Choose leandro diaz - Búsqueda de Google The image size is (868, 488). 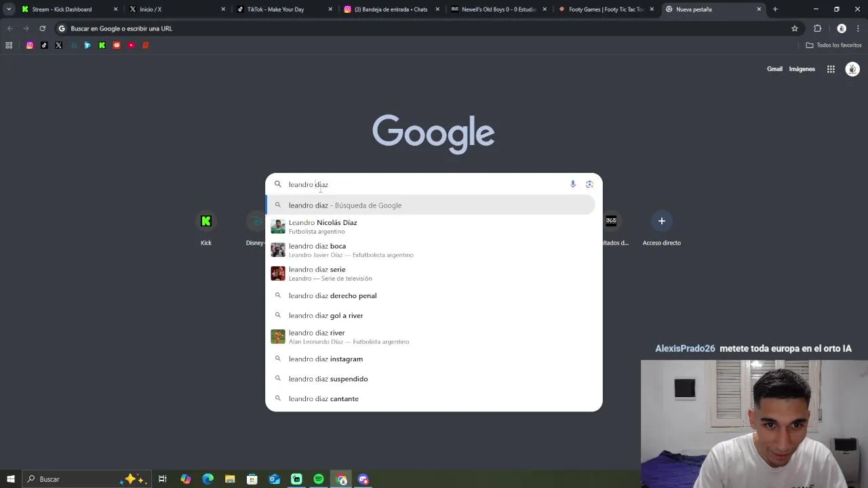click(430, 205)
